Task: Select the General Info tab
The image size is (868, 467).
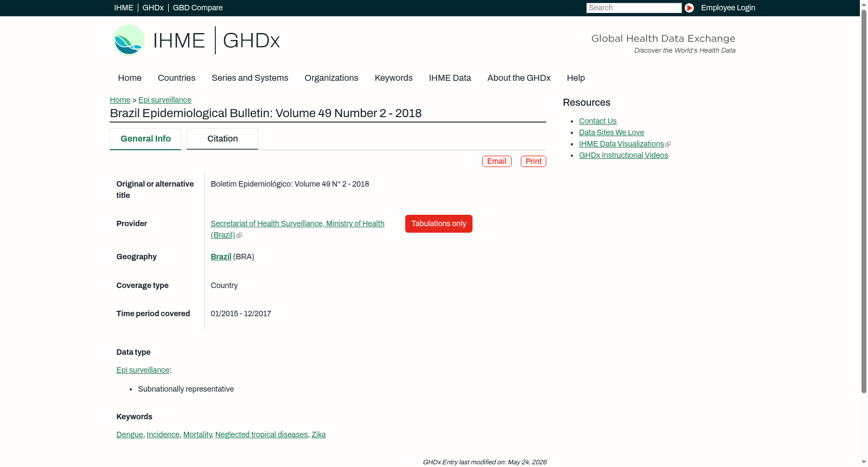Action: pos(145,139)
